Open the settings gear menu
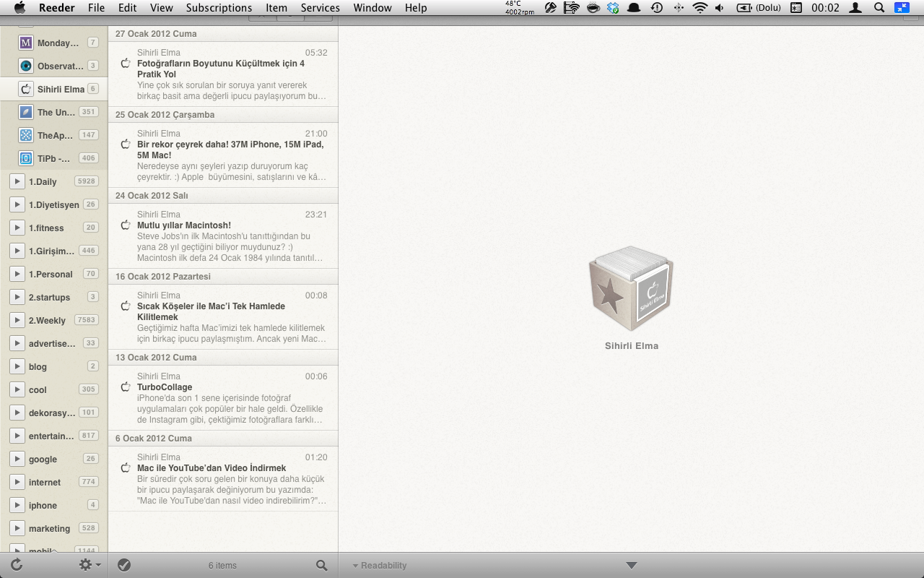The height and width of the screenshot is (578, 924). tap(89, 565)
